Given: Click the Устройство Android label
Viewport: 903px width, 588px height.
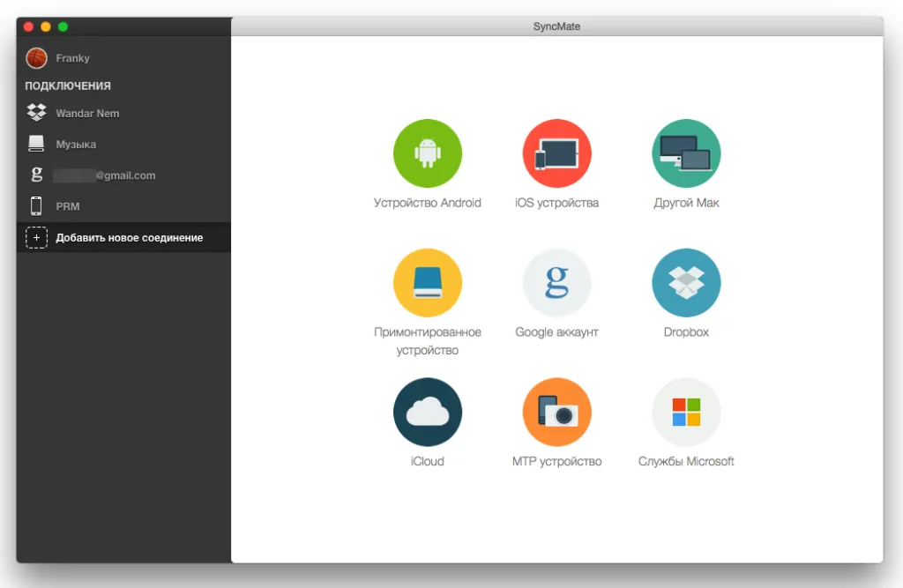Looking at the screenshot, I should coord(427,203).
